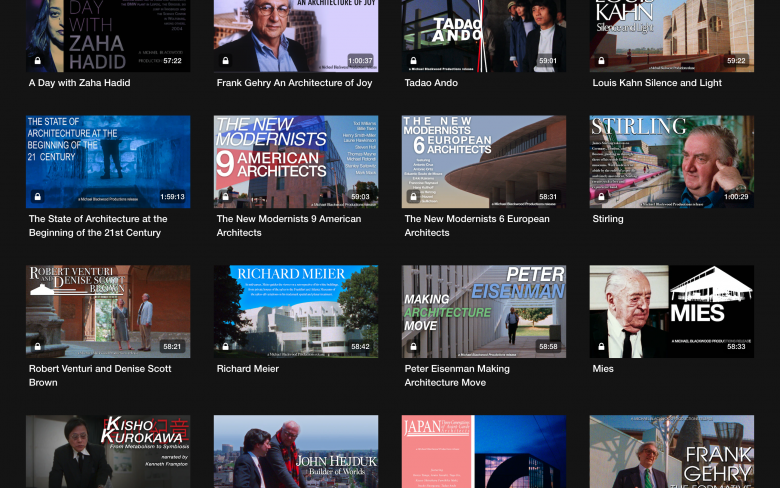780x488 pixels.
Task: Click lock icon on State of Architecture thumbnail
Action: [38, 197]
